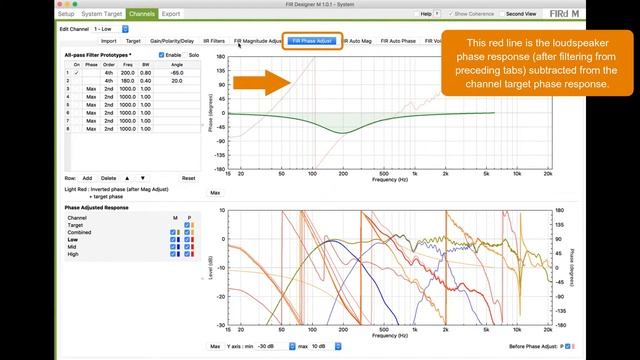The height and width of the screenshot is (360, 640).
Task: Select the Max Phase cell in row 3
Action: click(91, 89)
